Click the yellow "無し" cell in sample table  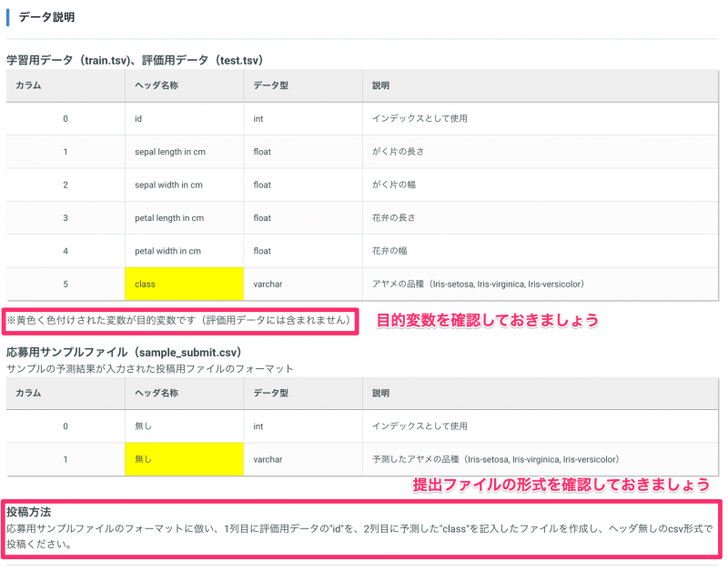click(x=184, y=459)
